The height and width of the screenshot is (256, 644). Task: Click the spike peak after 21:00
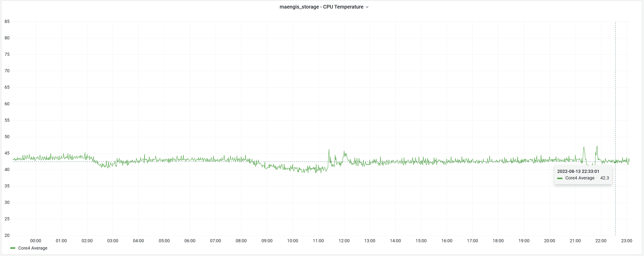click(x=584, y=147)
